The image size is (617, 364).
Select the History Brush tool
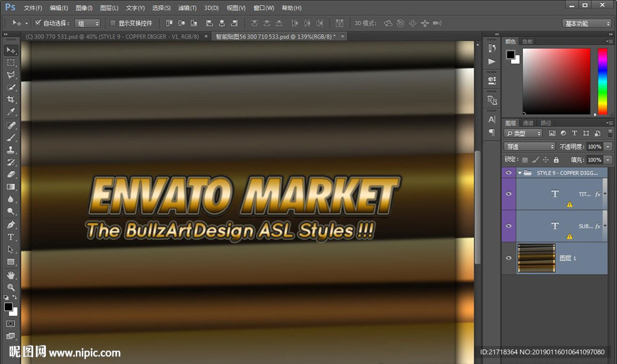(11, 162)
